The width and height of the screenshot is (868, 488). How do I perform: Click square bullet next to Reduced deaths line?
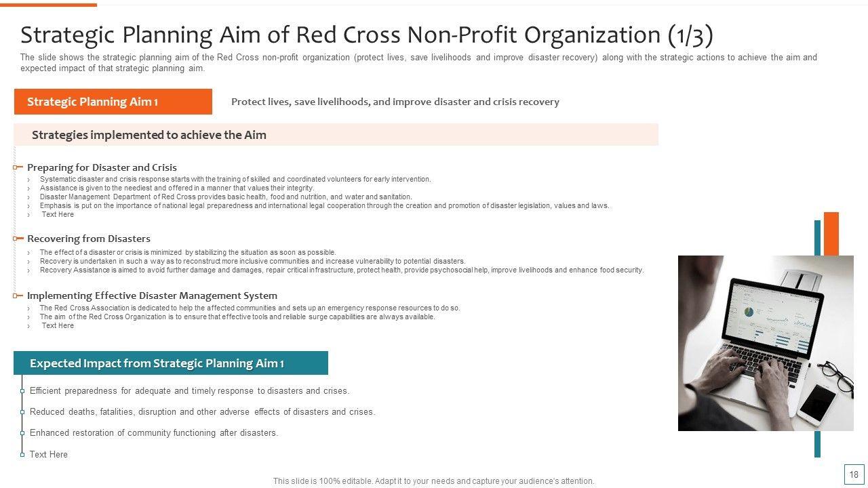tap(22, 412)
